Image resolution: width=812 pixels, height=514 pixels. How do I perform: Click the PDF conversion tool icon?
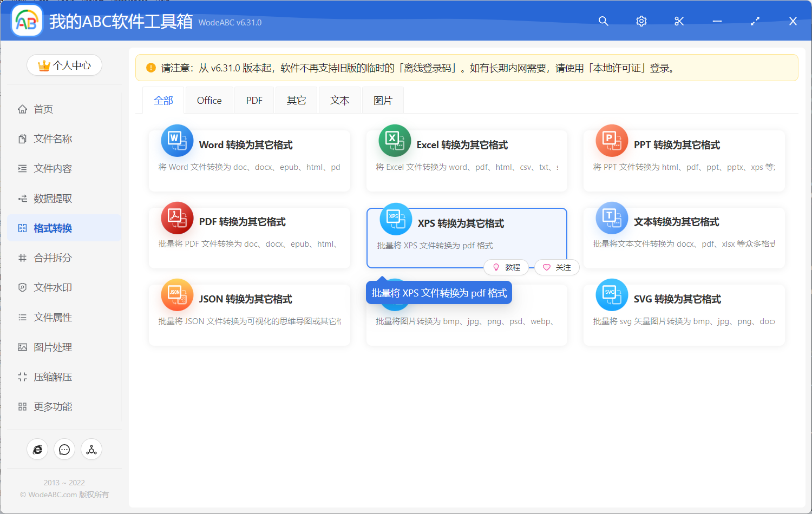pos(177,217)
